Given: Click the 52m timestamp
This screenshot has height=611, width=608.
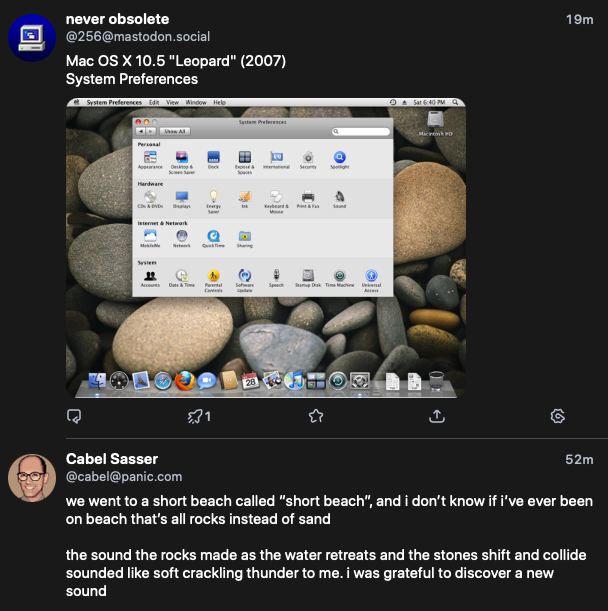Looking at the screenshot, I should pos(580,459).
